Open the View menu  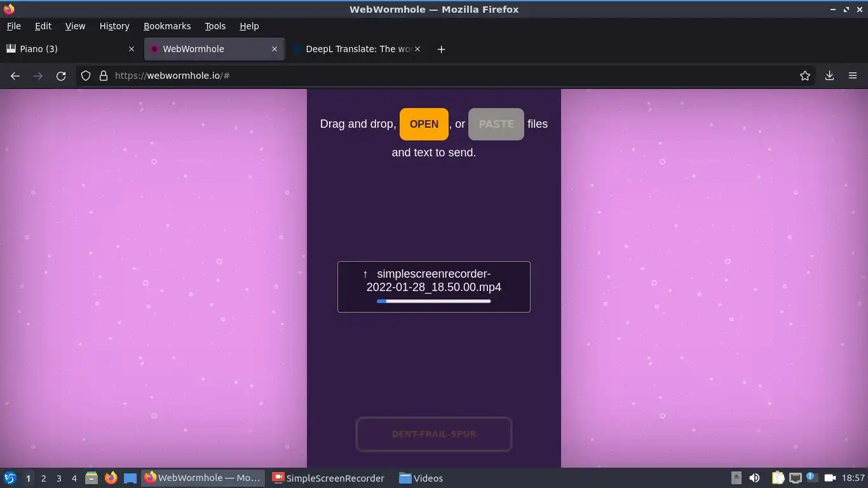tap(75, 26)
